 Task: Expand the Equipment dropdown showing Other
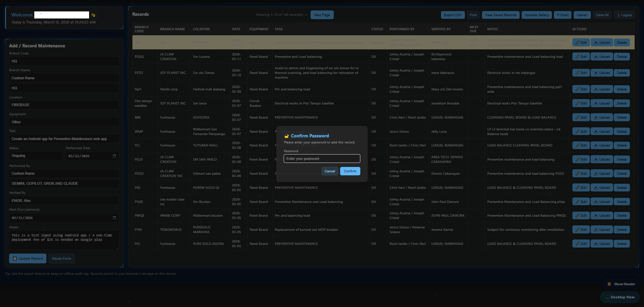coord(64,122)
